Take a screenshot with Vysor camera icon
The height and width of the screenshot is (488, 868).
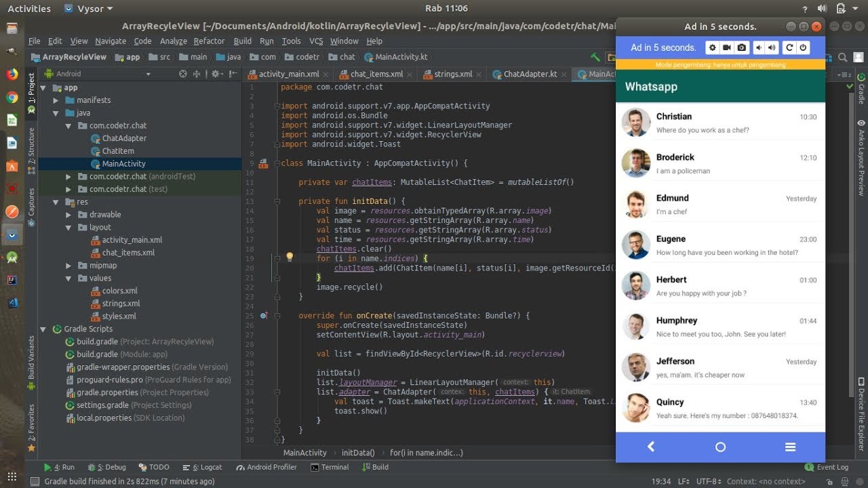pos(742,47)
